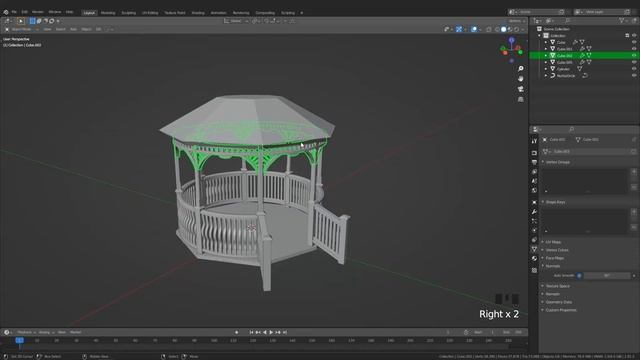This screenshot has width=640, height=360.
Task: Open the Help menu
Action: pos(70,12)
